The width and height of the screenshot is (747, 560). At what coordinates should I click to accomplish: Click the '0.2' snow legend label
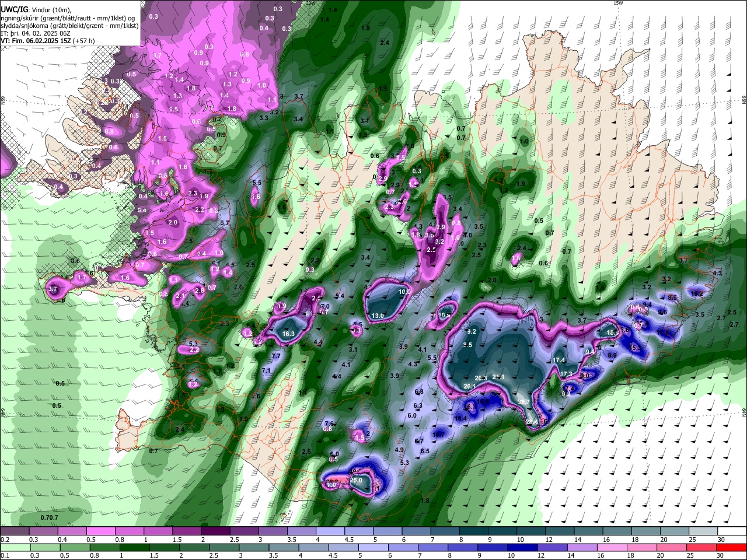(x=5, y=540)
